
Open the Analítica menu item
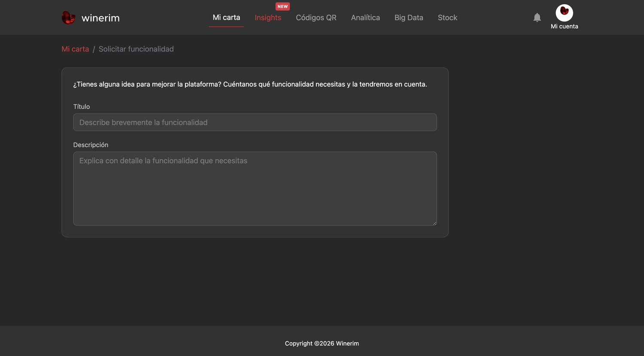coord(365,18)
